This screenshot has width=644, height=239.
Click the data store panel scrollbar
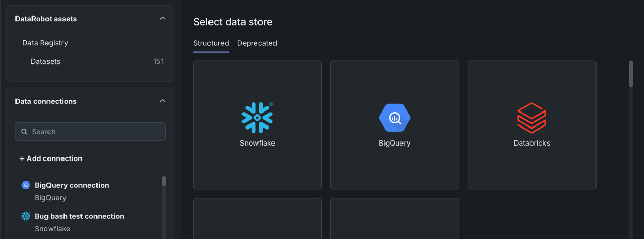pyautogui.click(x=631, y=74)
